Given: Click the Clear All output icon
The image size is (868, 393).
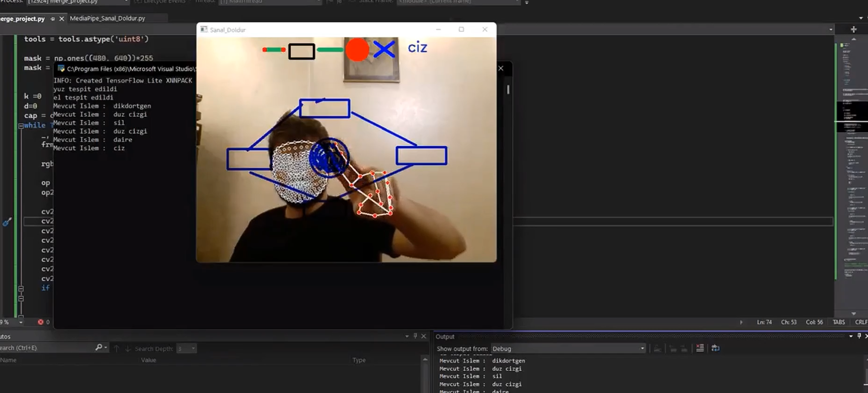Looking at the screenshot, I should click(x=700, y=348).
